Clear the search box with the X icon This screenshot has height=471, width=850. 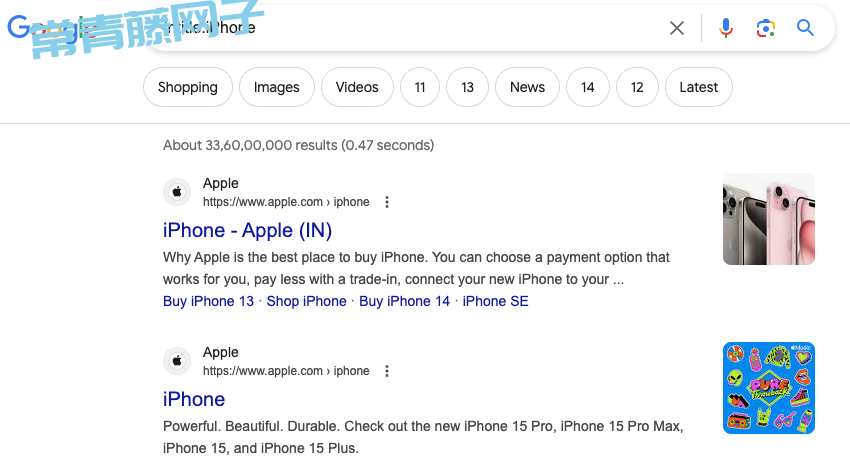click(677, 28)
